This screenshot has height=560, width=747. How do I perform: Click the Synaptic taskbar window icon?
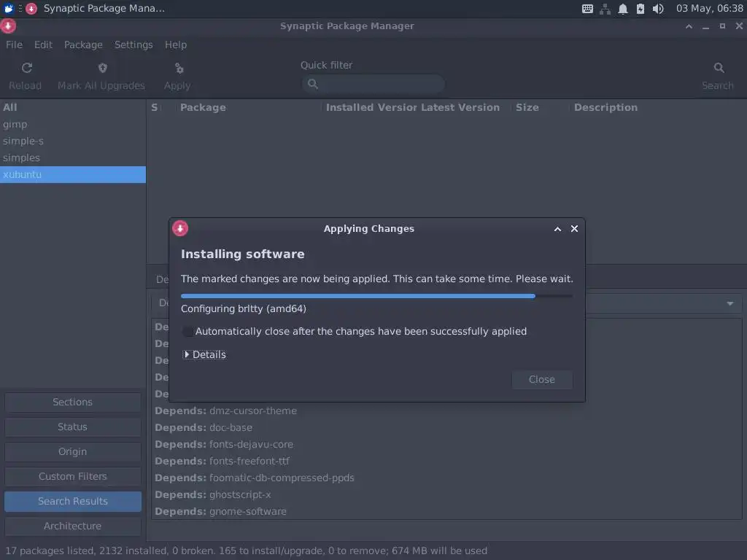(31, 8)
